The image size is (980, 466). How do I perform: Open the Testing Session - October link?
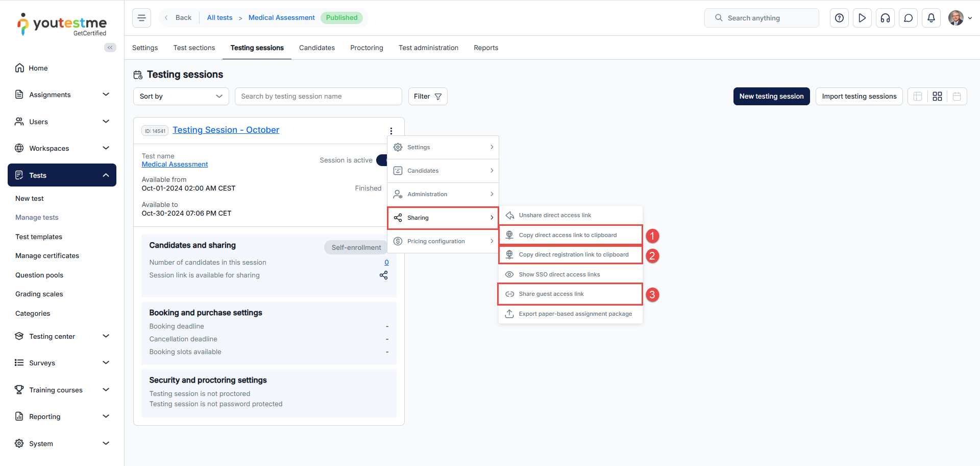(226, 130)
